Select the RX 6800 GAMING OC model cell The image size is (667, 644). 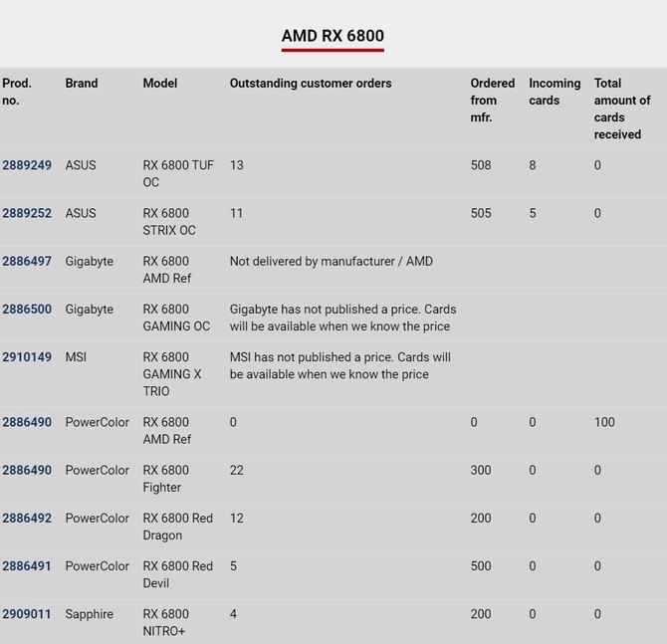tap(176, 318)
